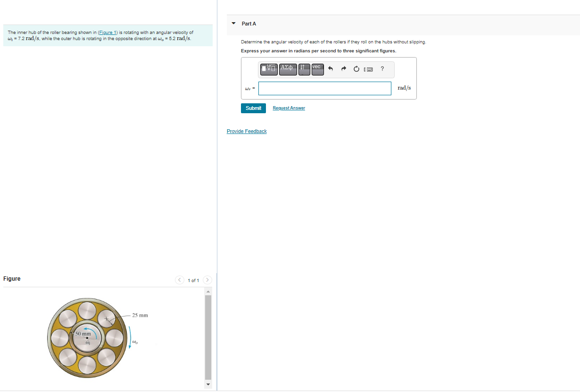This screenshot has height=392, width=580.
Task: Click the unit conversion arrows icon
Action: (x=304, y=69)
